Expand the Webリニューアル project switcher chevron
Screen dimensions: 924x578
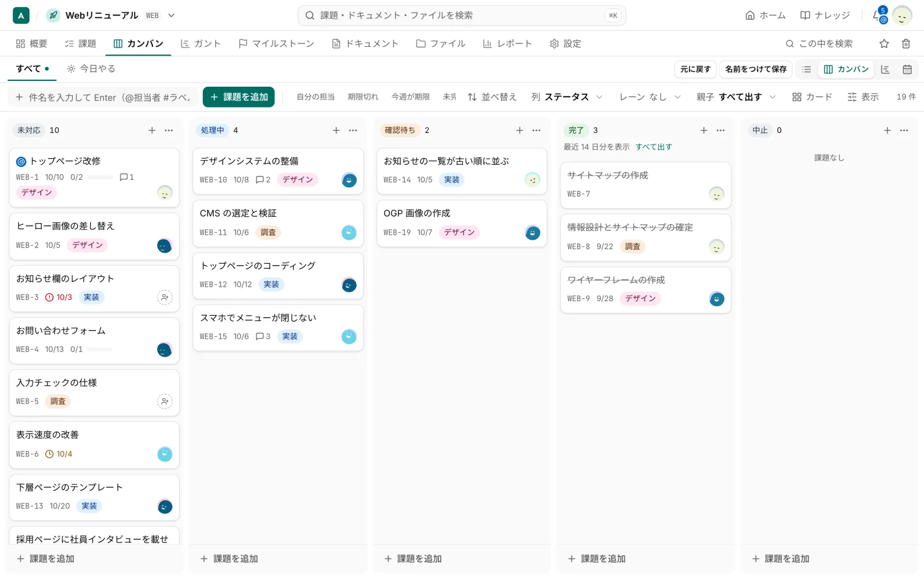(x=172, y=16)
